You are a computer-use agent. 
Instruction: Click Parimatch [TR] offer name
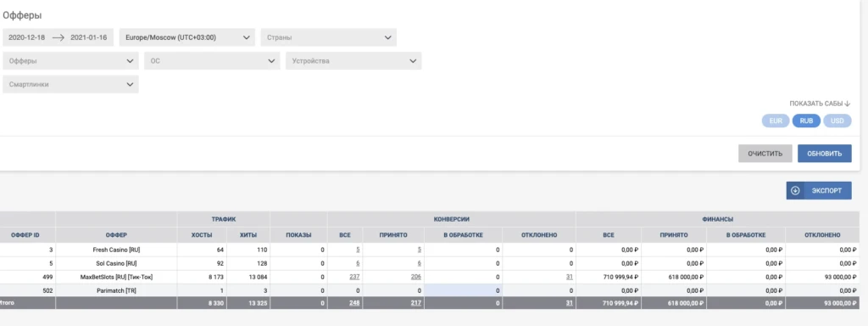115,290
